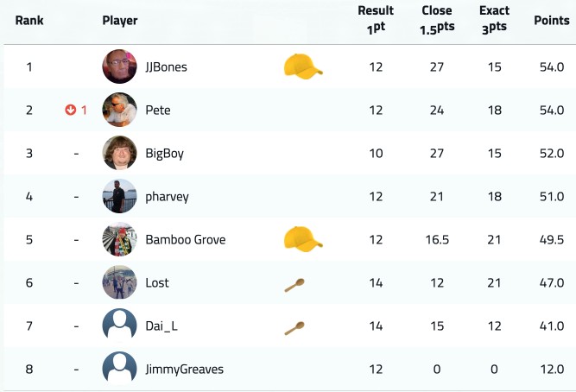This screenshot has height=392, width=576.
Task: Sort by the Close 1.5pts column header
Action: click(x=437, y=20)
